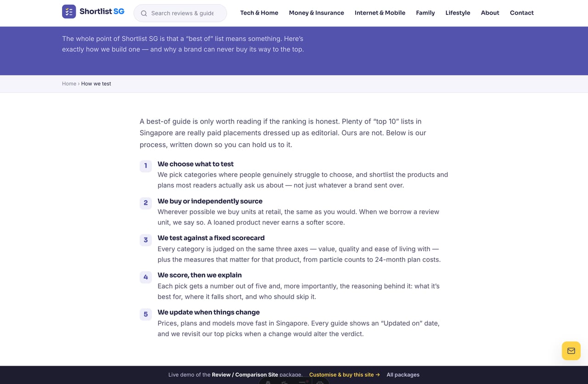
Task: Click the How we test breadcrumb
Action: 96,84
